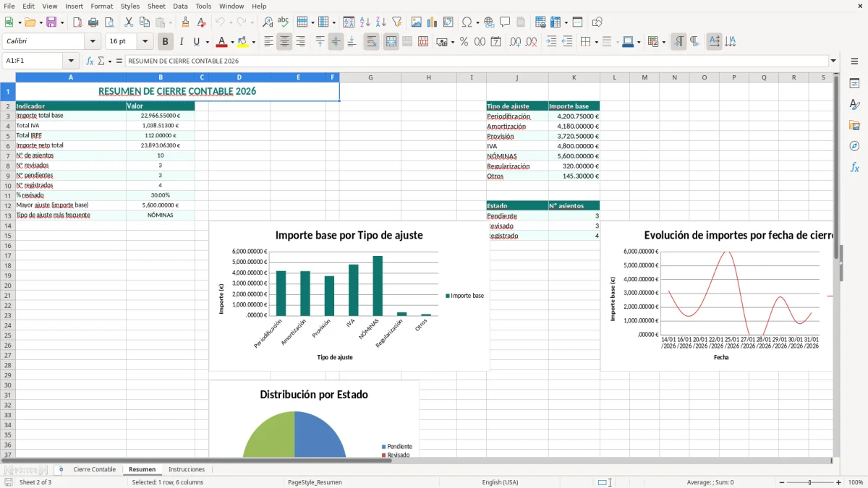Click the zoom in plus button

point(838,482)
